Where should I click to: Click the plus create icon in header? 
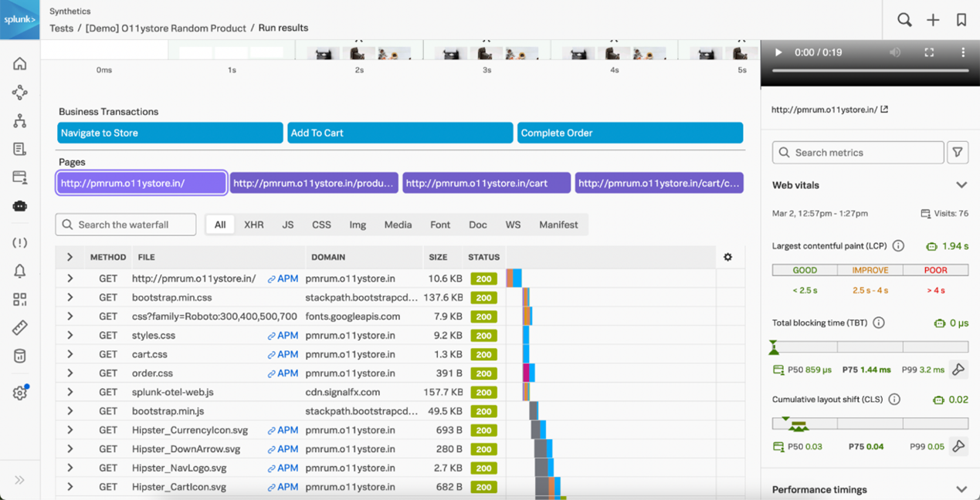tap(933, 20)
